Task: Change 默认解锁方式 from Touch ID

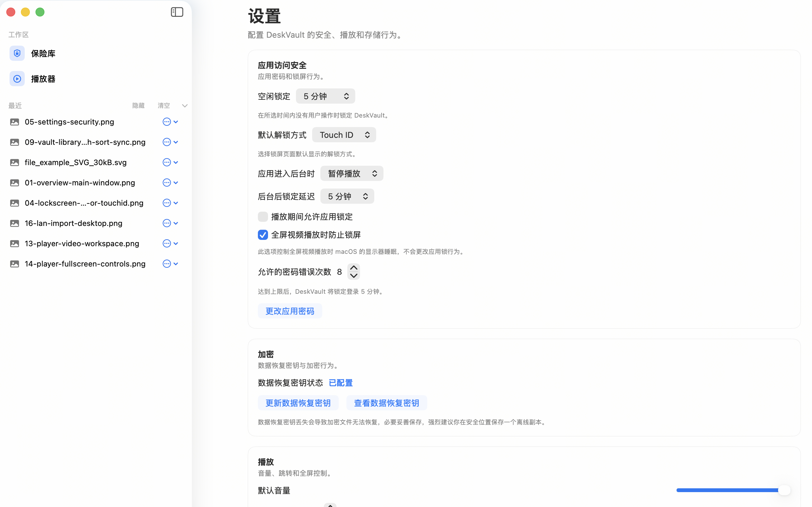Action: pyautogui.click(x=344, y=134)
